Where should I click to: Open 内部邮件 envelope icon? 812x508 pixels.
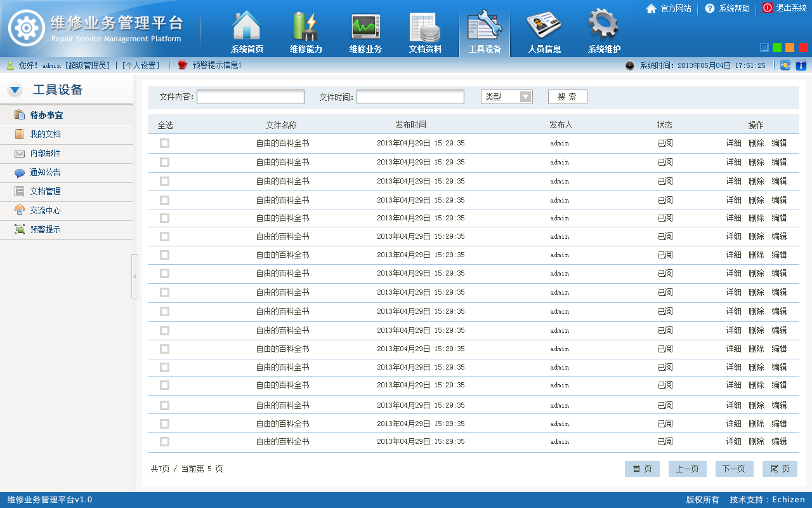pyautogui.click(x=20, y=153)
